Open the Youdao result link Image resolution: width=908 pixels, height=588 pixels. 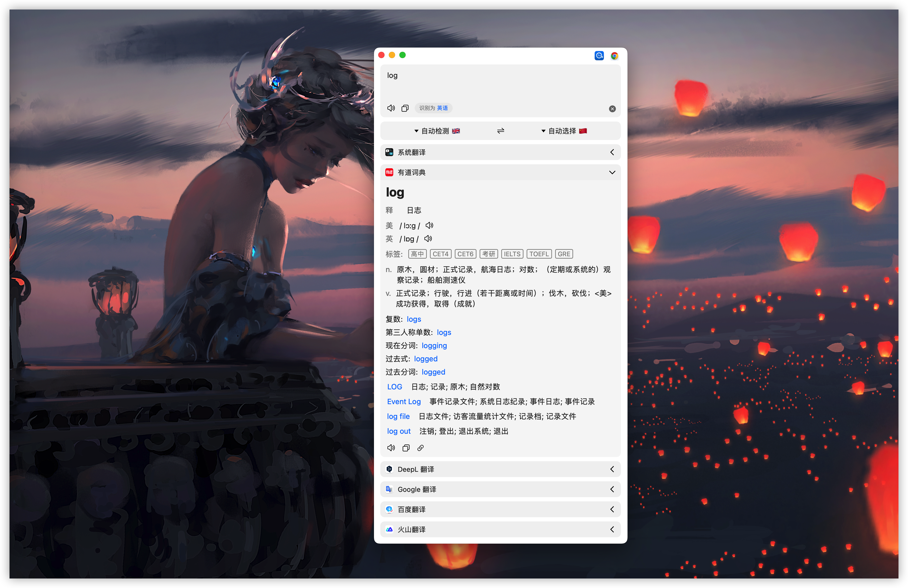pyautogui.click(x=420, y=448)
